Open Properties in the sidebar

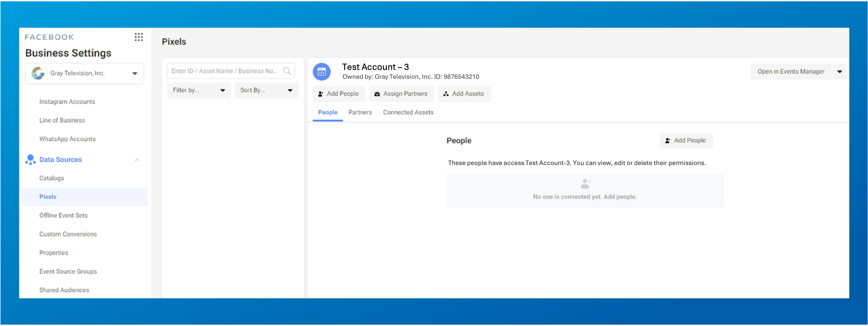click(54, 253)
